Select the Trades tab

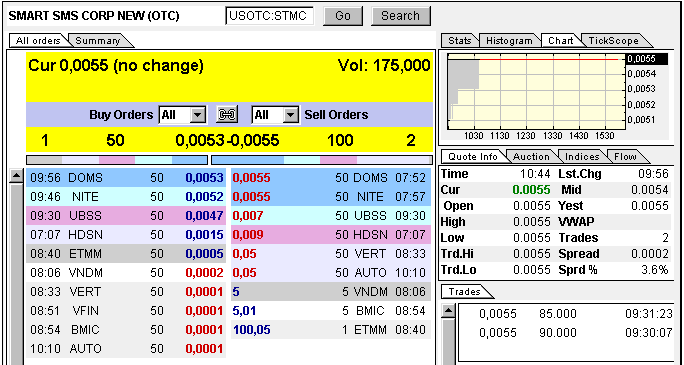point(465,292)
